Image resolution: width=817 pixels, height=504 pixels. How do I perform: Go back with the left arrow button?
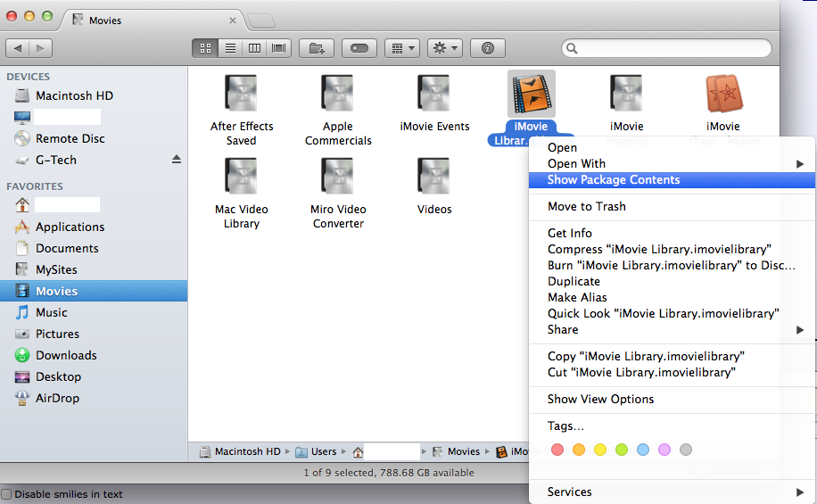pyautogui.click(x=17, y=48)
